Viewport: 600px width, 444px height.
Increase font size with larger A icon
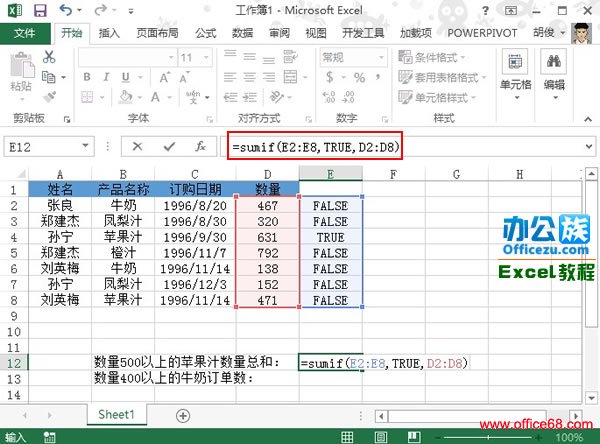point(165,77)
